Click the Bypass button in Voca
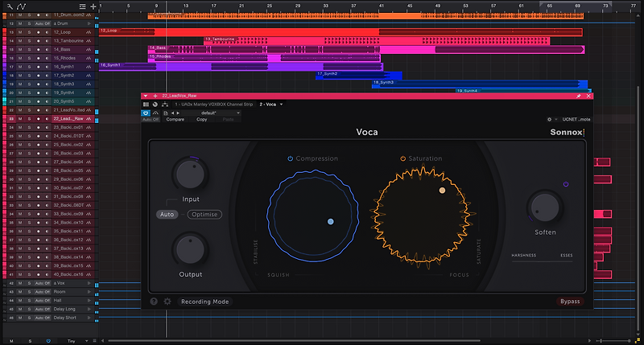Screen dimensions: 644x345 click(569, 302)
